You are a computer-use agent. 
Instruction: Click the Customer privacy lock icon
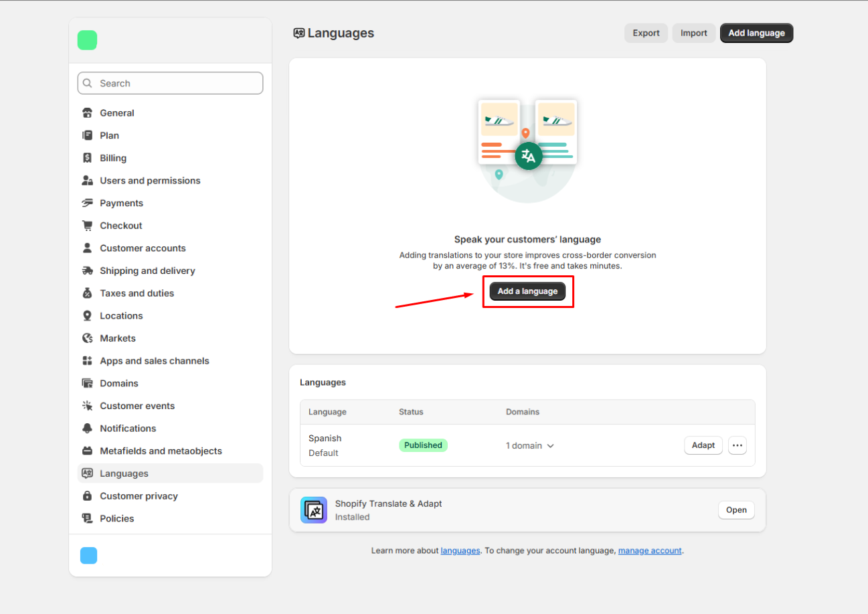pyautogui.click(x=87, y=496)
